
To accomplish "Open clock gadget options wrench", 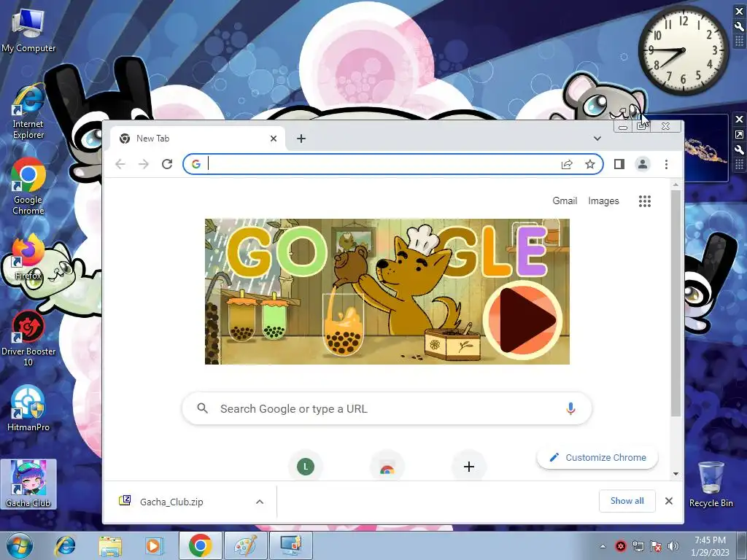I will coord(739,27).
